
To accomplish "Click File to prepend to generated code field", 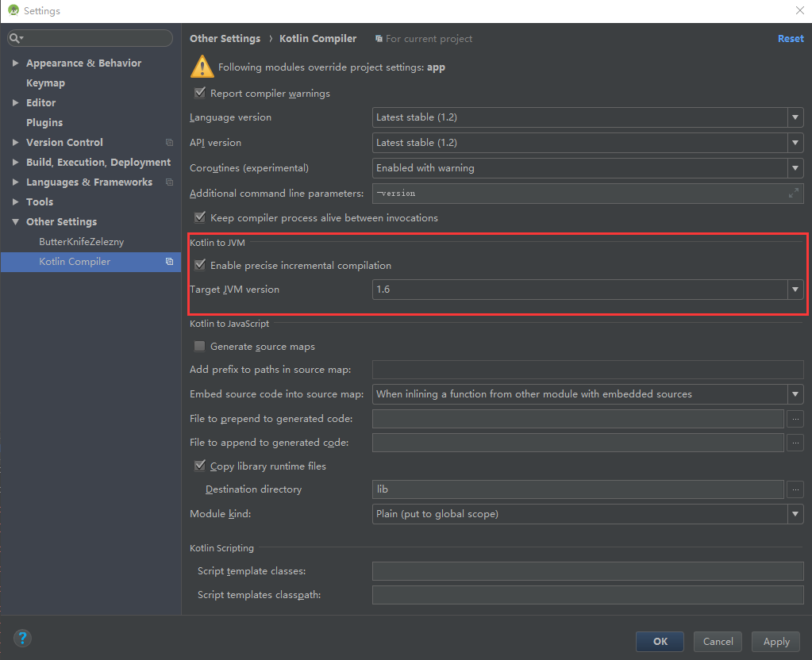I will [x=578, y=418].
